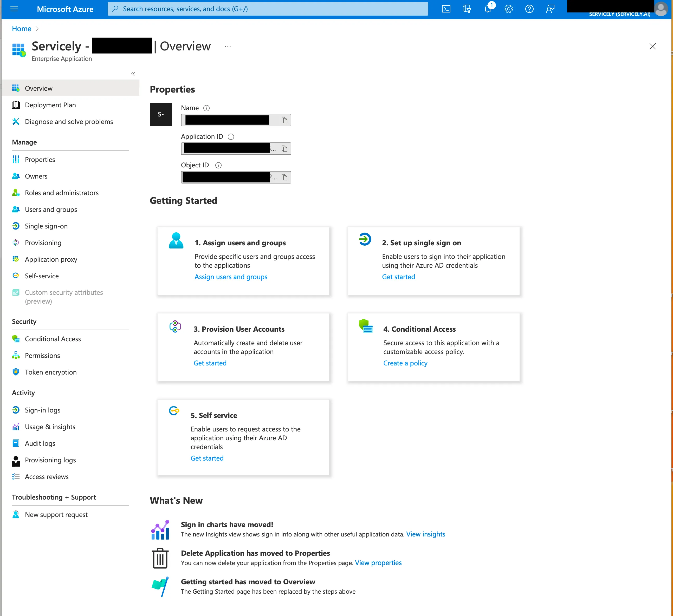Click the Self service card key icon
The image size is (673, 616).
[174, 410]
